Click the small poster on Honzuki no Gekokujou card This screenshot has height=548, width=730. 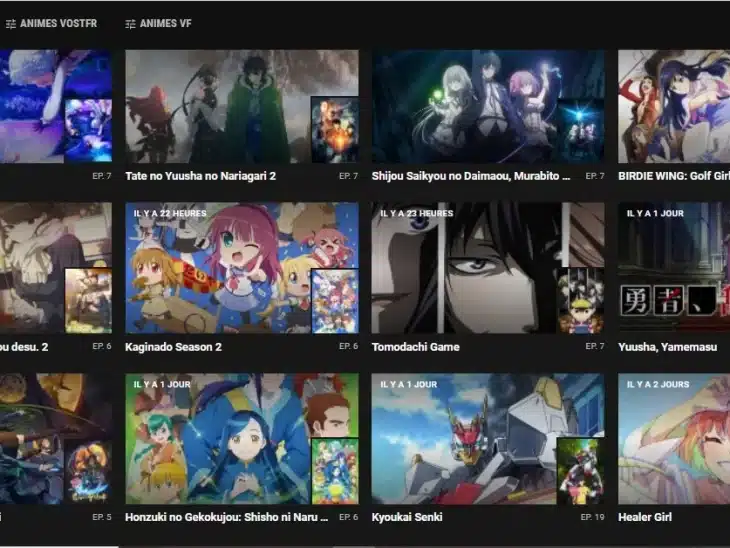click(x=335, y=471)
